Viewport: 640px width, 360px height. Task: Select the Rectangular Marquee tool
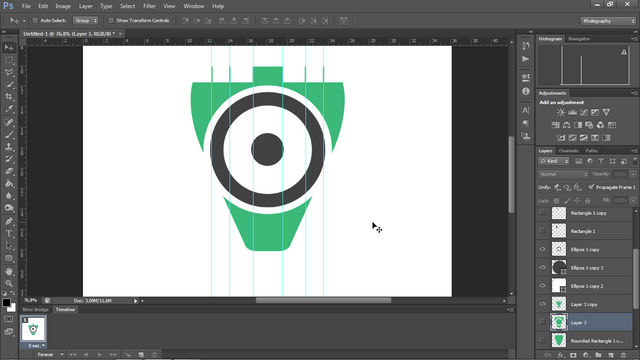pyautogui.click(x=9, y=60)
